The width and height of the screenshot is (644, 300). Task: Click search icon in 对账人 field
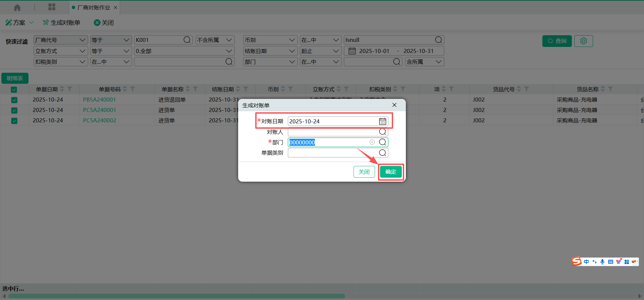[x=382, y=132]
